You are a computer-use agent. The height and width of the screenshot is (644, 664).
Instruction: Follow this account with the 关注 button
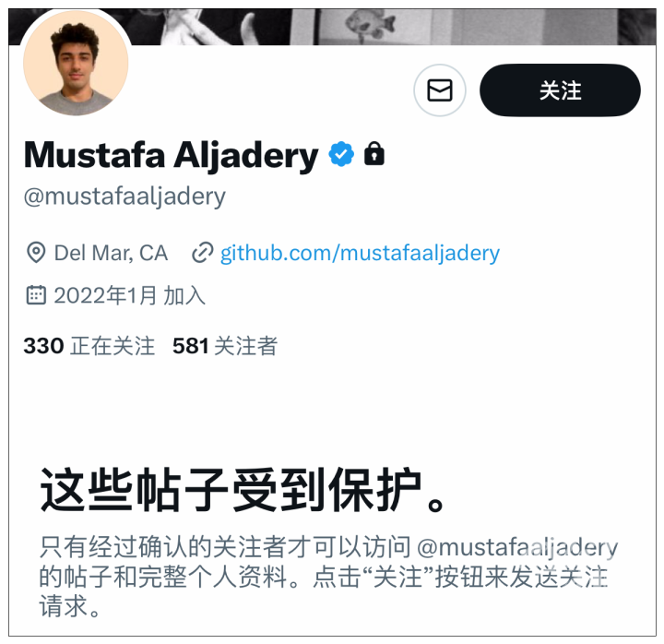[x=560, y=90]
